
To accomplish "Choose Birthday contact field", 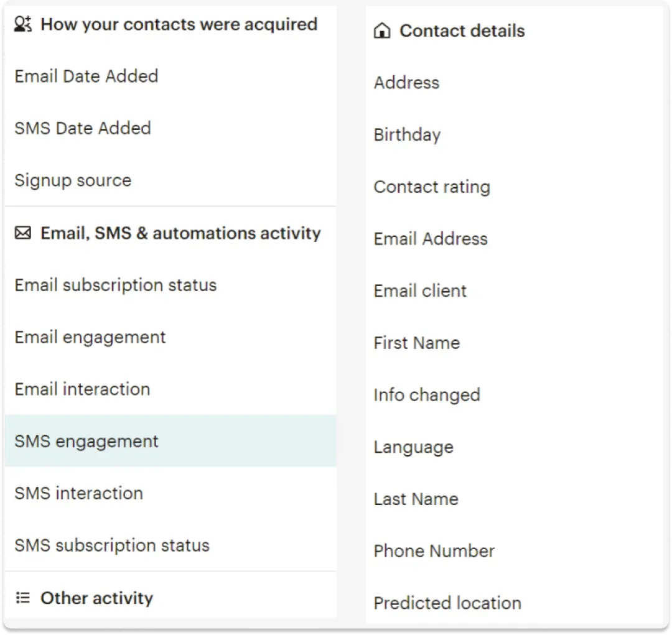I will coord(407,135).
